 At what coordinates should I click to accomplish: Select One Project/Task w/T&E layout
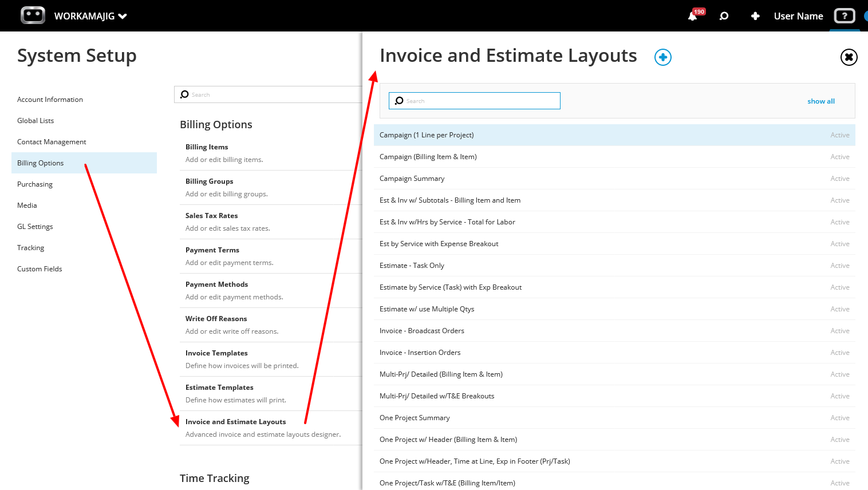(x=614, y=481)
